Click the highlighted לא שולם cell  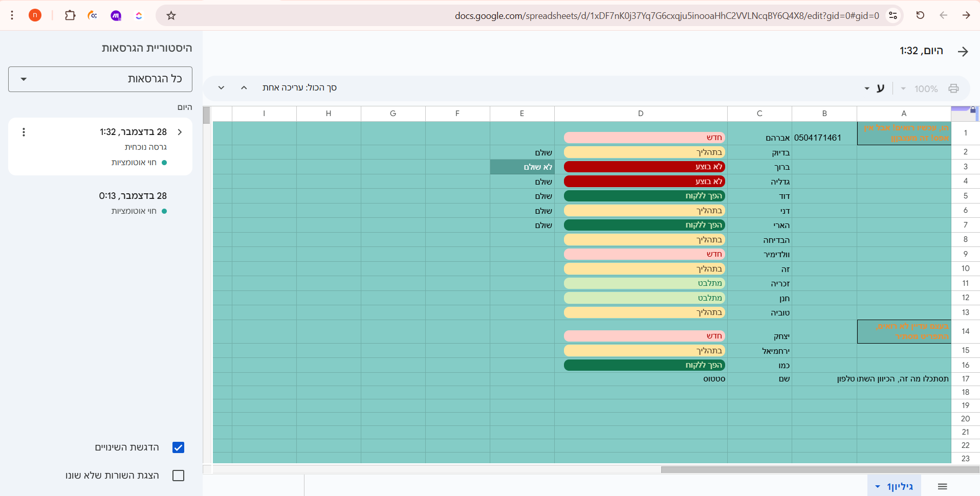click(522, 167)
